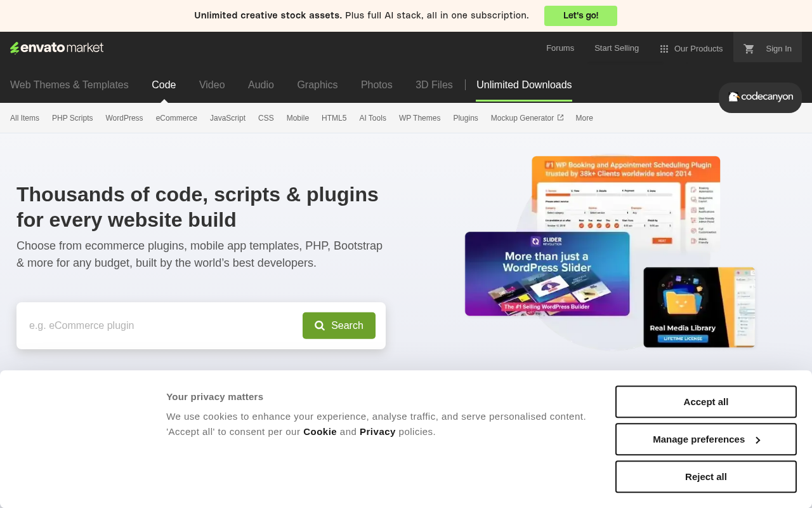Open the shopping cart icon
Viewport: 812px width, 508px height.
click(x=749, y=48)
